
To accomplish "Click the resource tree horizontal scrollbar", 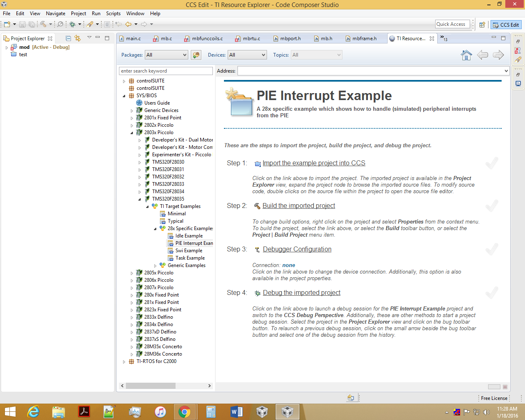I will (x=166, y=386).
